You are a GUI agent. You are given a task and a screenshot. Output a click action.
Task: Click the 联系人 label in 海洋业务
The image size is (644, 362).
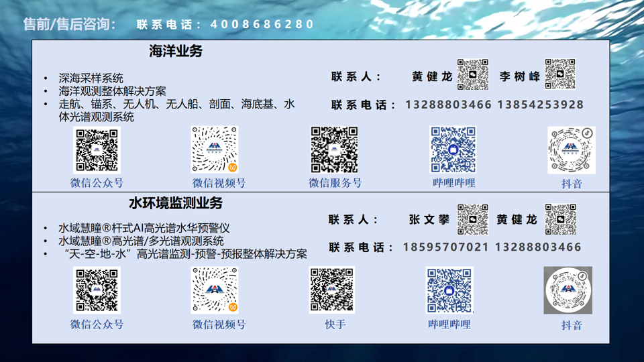pos(356,76)
